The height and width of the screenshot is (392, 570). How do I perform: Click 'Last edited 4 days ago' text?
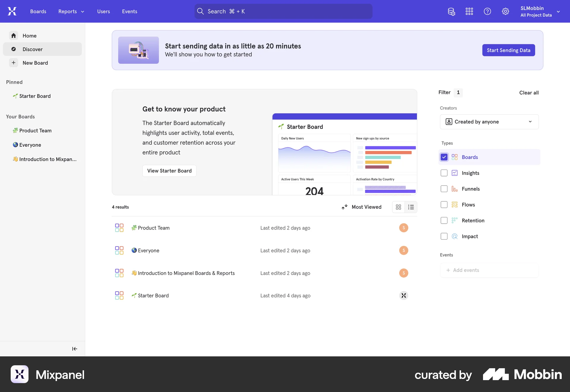[285, 295]
